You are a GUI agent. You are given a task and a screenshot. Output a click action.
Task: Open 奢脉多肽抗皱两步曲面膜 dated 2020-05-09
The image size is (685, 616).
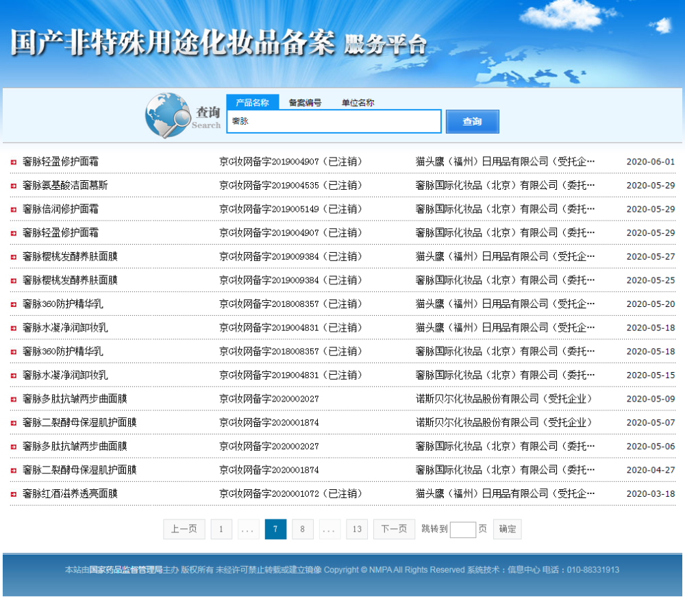click(x=75, y=398)
